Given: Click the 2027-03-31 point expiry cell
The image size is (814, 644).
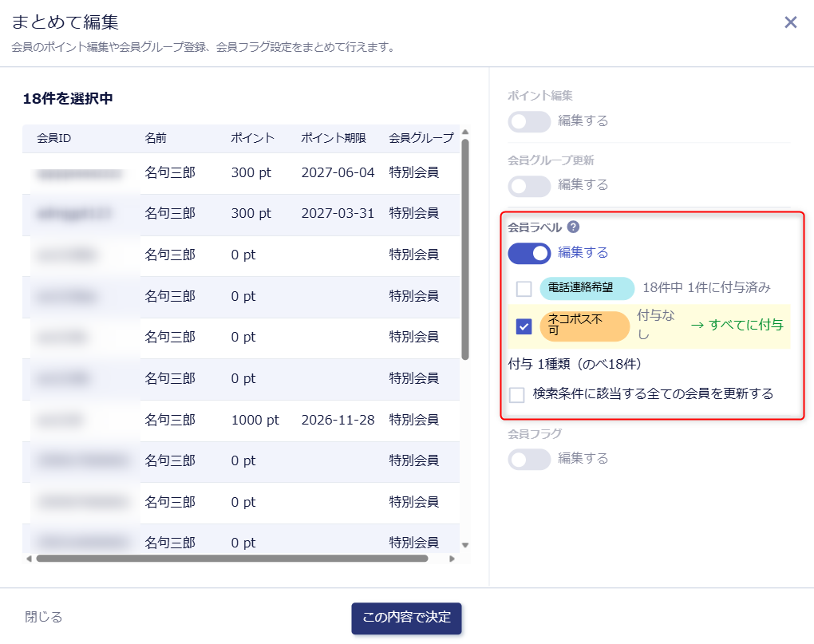Looking at the screenshot, I should coord(338,213).
